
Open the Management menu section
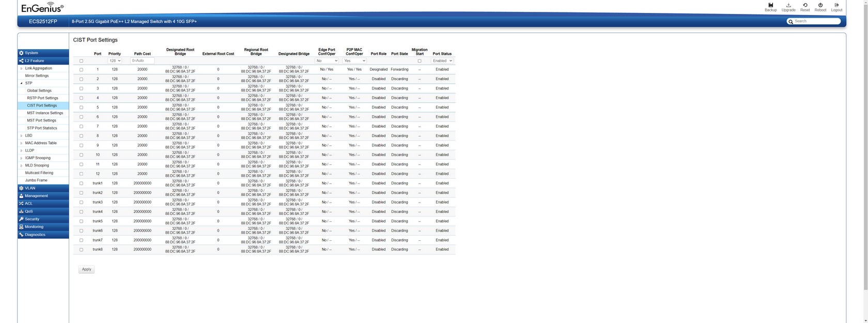43,196
